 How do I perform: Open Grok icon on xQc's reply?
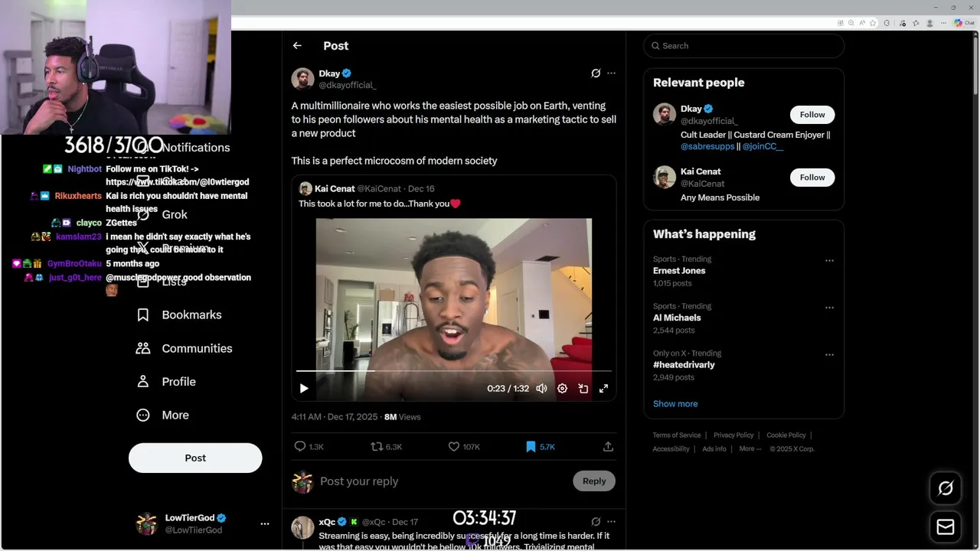click(x=596, y=522)
